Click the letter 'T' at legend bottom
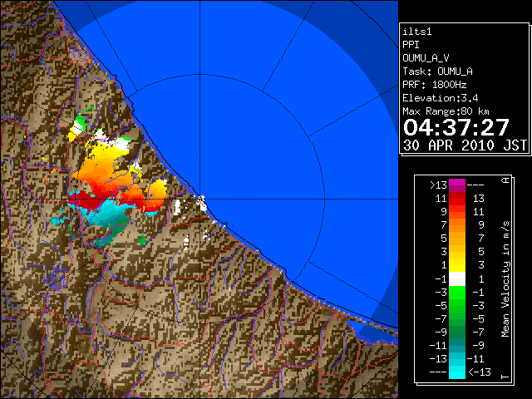This screenshot has width=532, height=399. point(505,377)
